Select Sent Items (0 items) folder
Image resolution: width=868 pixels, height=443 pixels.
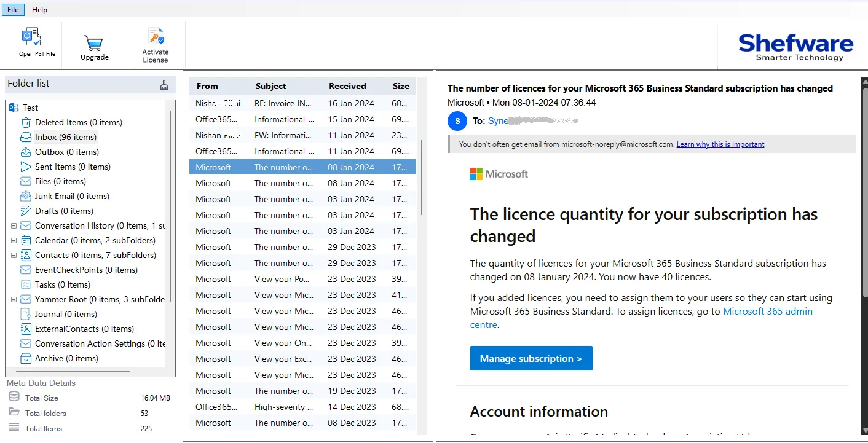73,167
